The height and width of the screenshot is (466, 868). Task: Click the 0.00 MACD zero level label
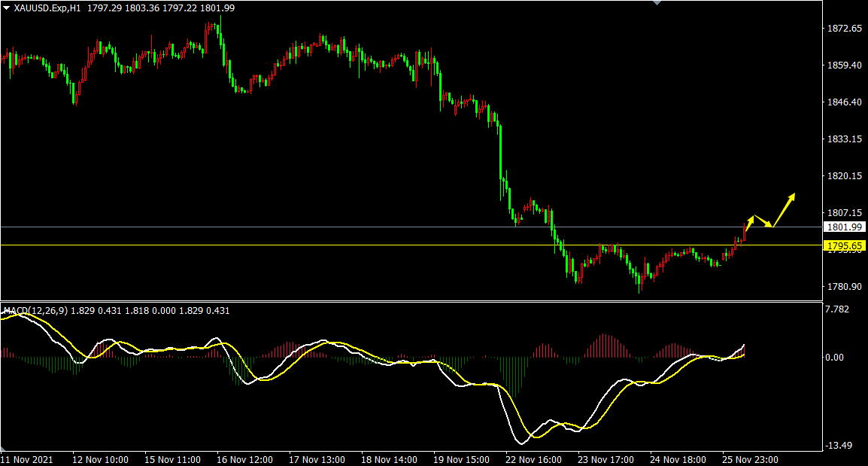pyautogui.click(x=835, y=357)
